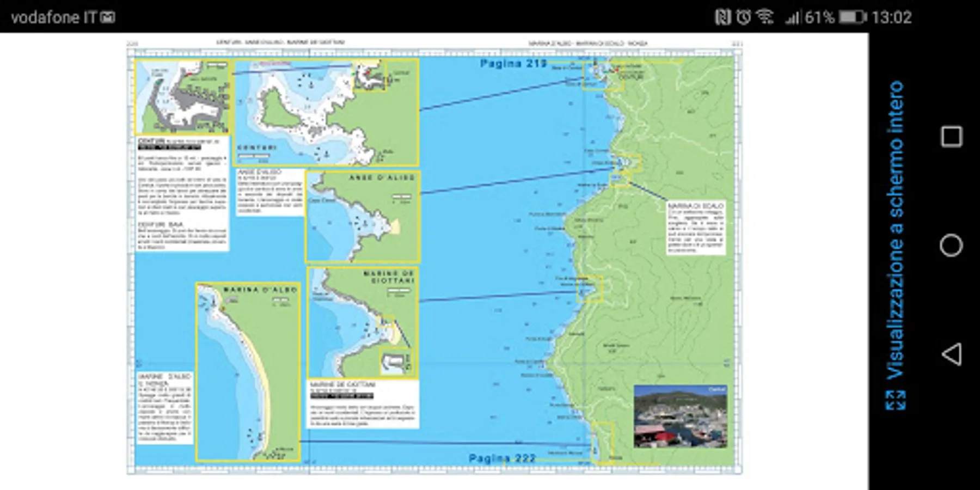
Task: Tap the 'MARINE D'ALBO E NONZA' description box
Action: (x=165, y=408)
